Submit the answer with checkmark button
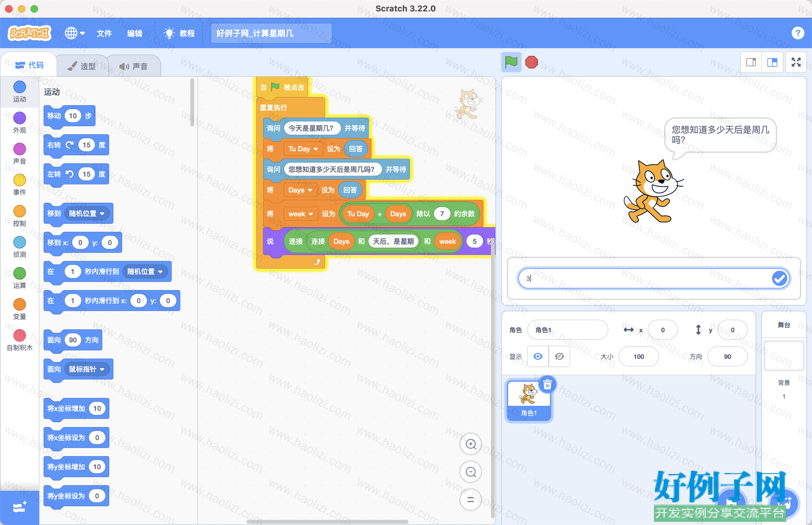Image resolution: width=812 pixels, height=525 pixels. point(780,279)
